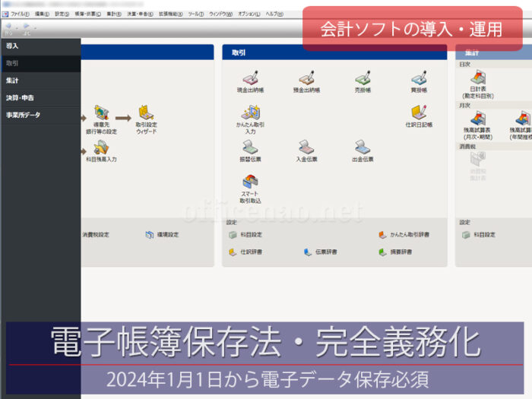The height and width of the screenshot is (399, 532).
Task: Open the ツール menu
Action: pos(196,14)
